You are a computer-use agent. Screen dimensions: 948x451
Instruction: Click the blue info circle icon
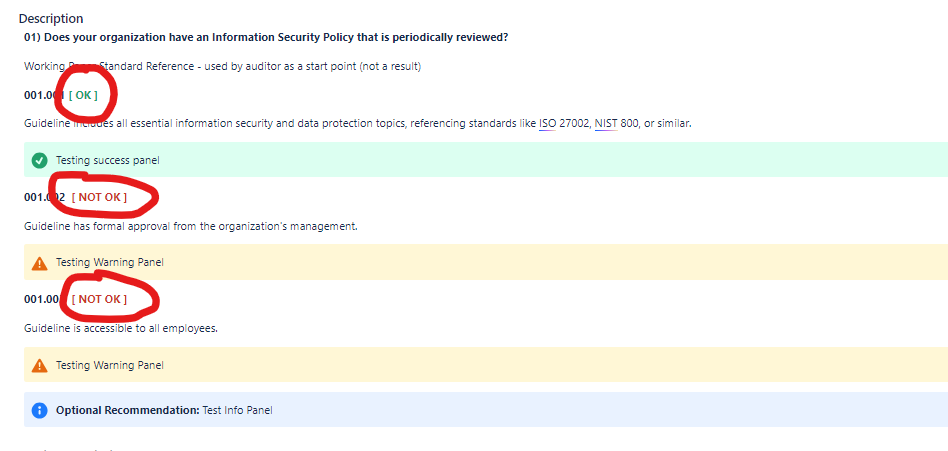click(39, 410)
